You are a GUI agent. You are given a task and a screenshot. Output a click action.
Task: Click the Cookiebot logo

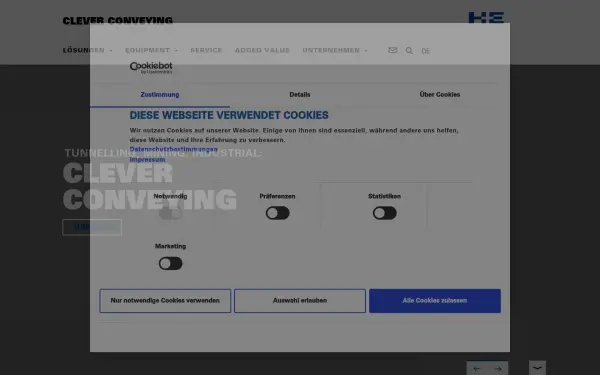151,68
